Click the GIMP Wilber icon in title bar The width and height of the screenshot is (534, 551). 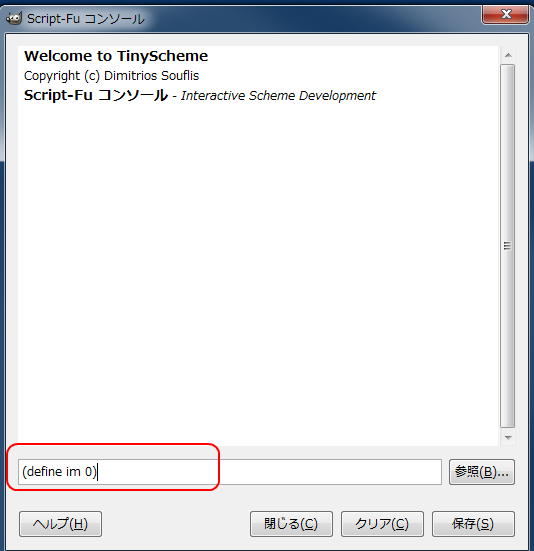pos(14,18)
